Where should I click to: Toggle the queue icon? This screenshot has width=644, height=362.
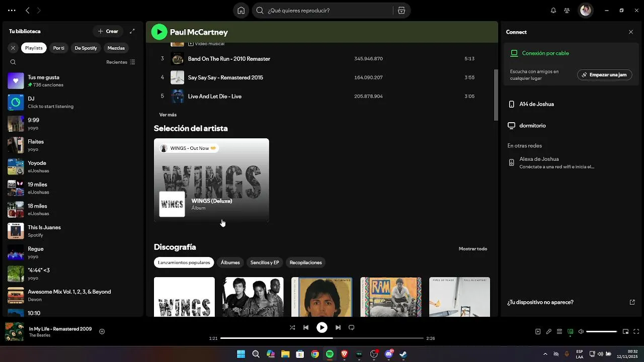(559, 331)
